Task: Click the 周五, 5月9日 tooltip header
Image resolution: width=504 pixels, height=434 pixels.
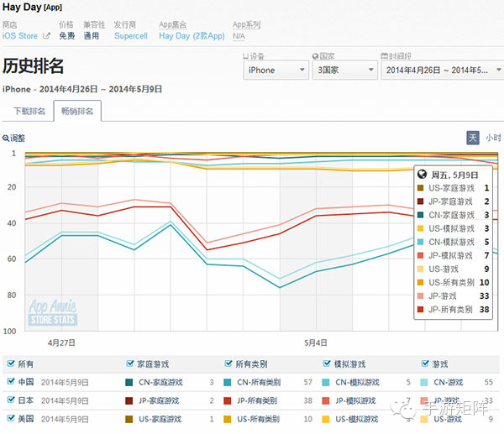Action: pos(454,175)
